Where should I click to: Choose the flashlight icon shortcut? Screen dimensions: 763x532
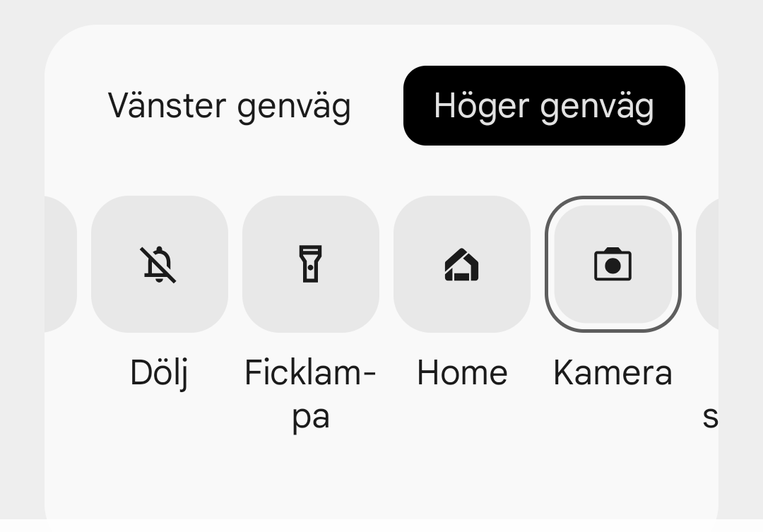point(310,264)
